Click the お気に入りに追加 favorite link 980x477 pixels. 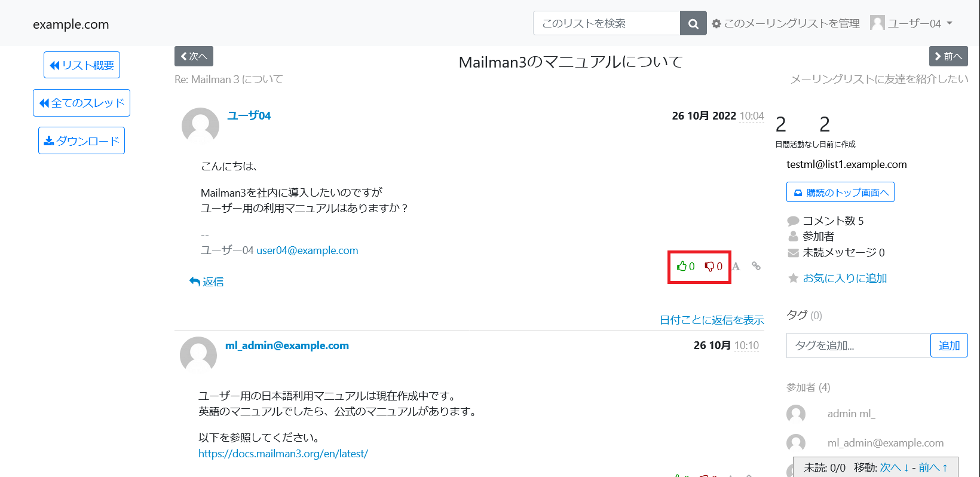[x=844, y=278]
